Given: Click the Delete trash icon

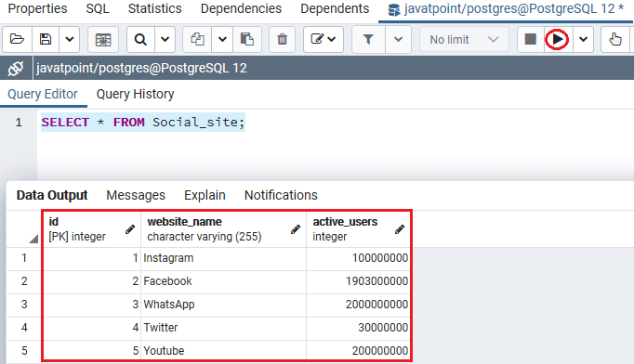Looking at the screenshot, I should pyautogui.click(x=283, y=39).
